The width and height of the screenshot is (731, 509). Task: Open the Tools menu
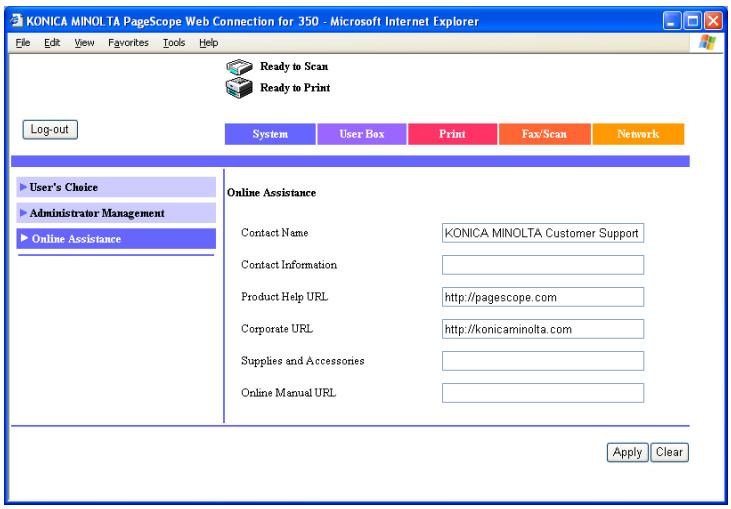[174, 43]
